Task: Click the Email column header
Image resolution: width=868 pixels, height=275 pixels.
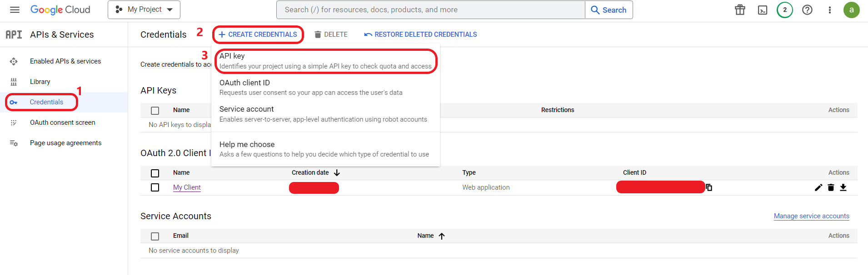Action: tap(181, 236)
